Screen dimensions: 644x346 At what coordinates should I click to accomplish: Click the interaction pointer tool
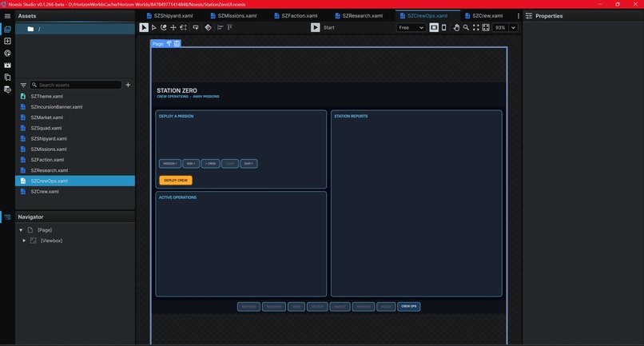pos(196,27)
